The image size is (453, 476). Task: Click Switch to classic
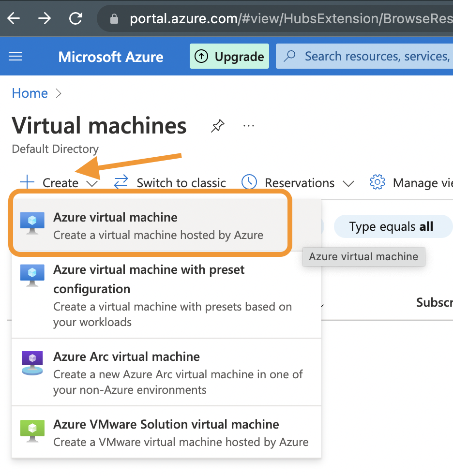[181, 183]
